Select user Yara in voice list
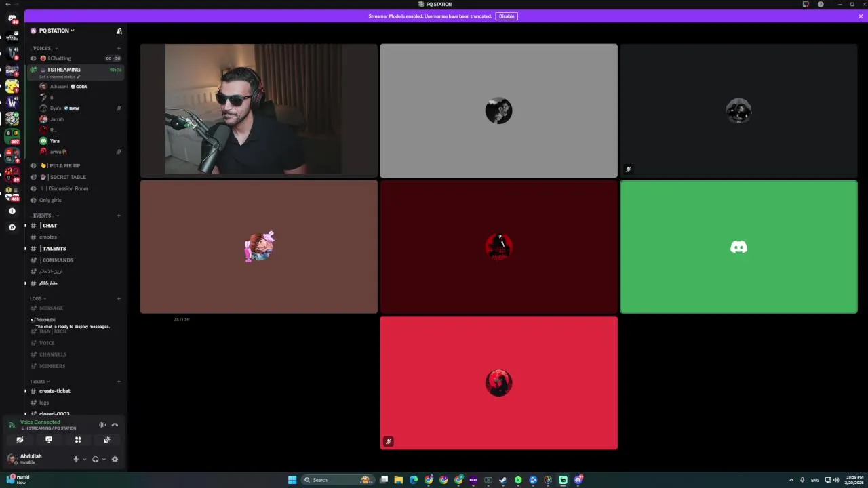868x488 pixels. 81,141
